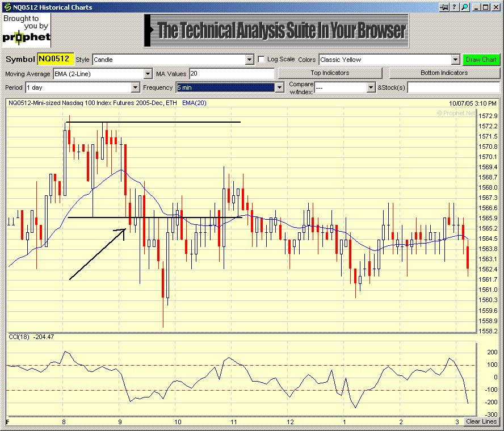Minimize the Historical Charts window
This screenshot has height=431, width=504.
tap(476, 7)
